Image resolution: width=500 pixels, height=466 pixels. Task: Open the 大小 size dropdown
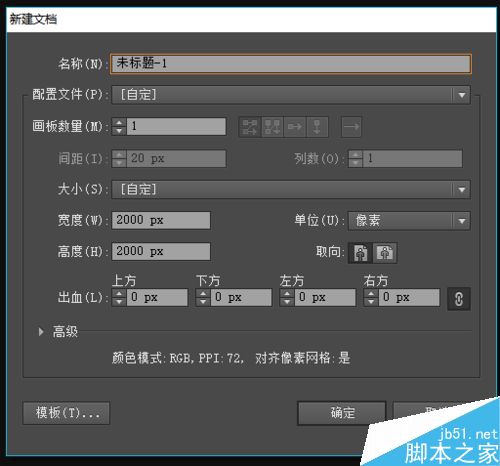pyautogui.click(x=291, y=190)
